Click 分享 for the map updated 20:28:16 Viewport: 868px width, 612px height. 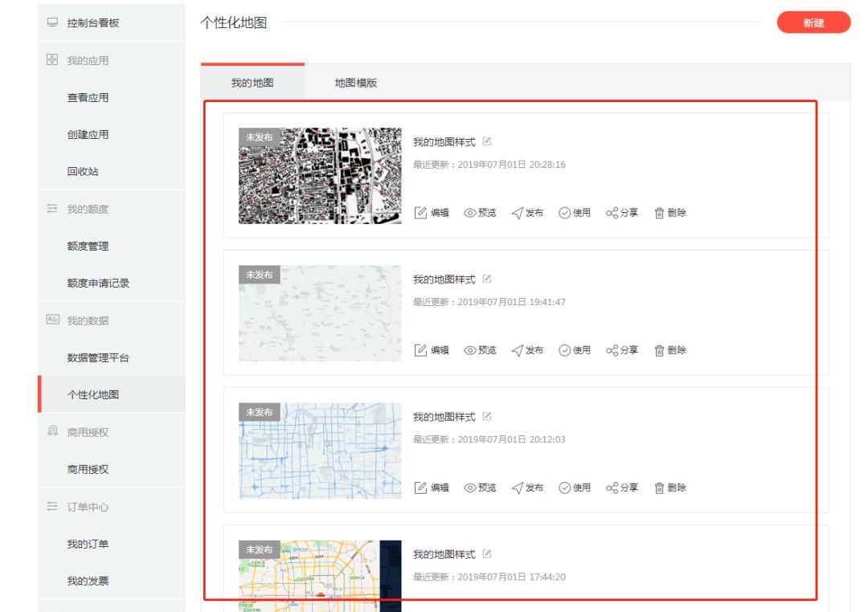622,213
